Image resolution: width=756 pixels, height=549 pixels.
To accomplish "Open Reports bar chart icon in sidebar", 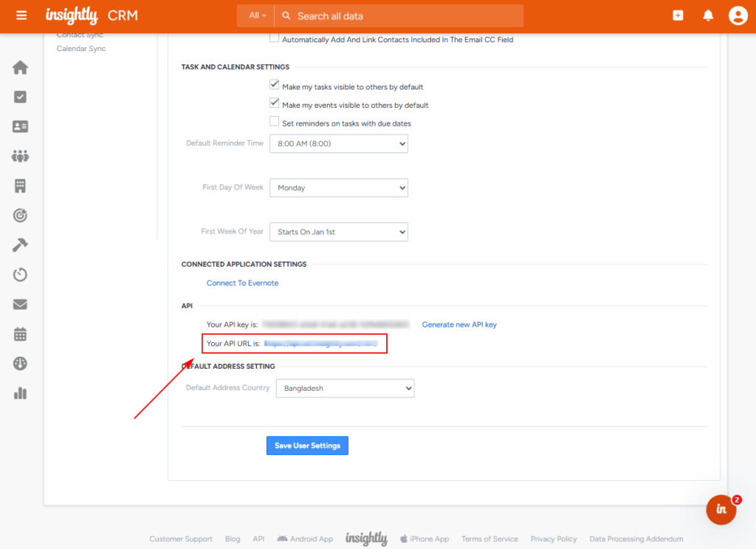I will 20,392.
